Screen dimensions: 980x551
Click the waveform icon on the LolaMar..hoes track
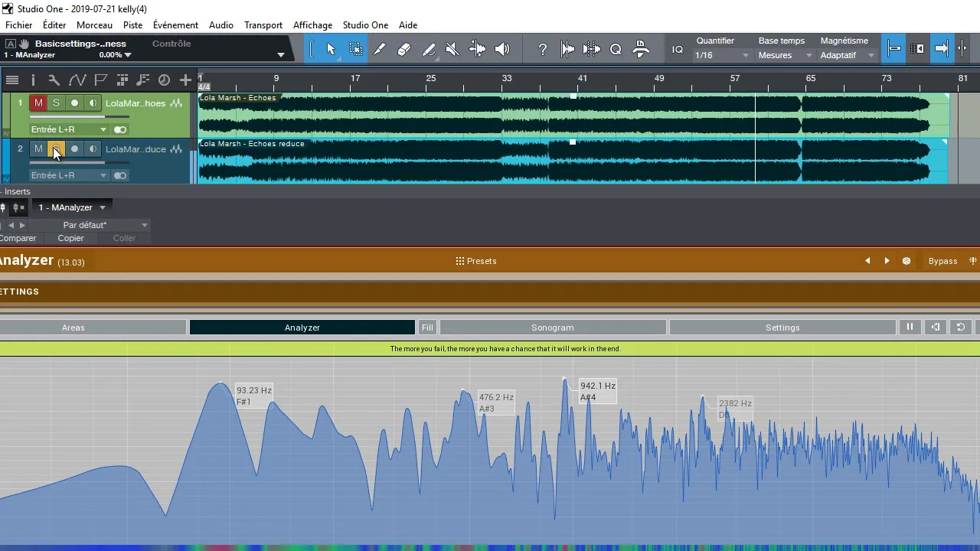click(176, 103)
